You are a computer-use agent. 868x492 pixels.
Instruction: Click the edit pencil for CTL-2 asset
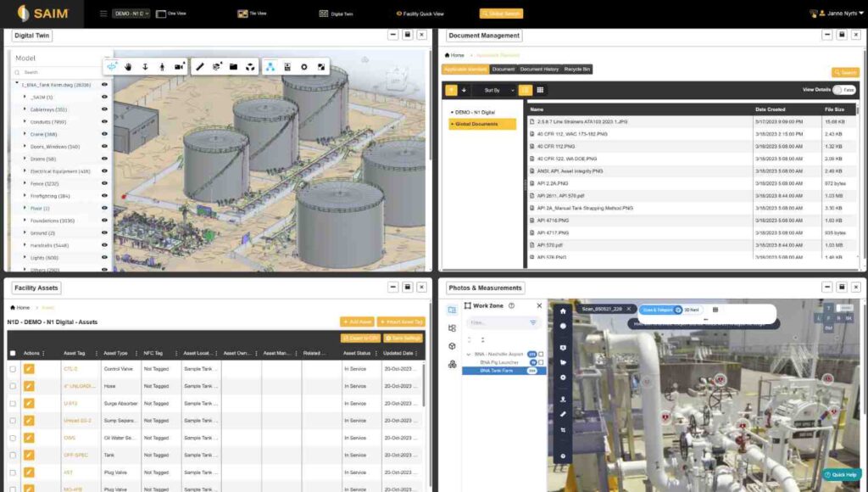29,368
